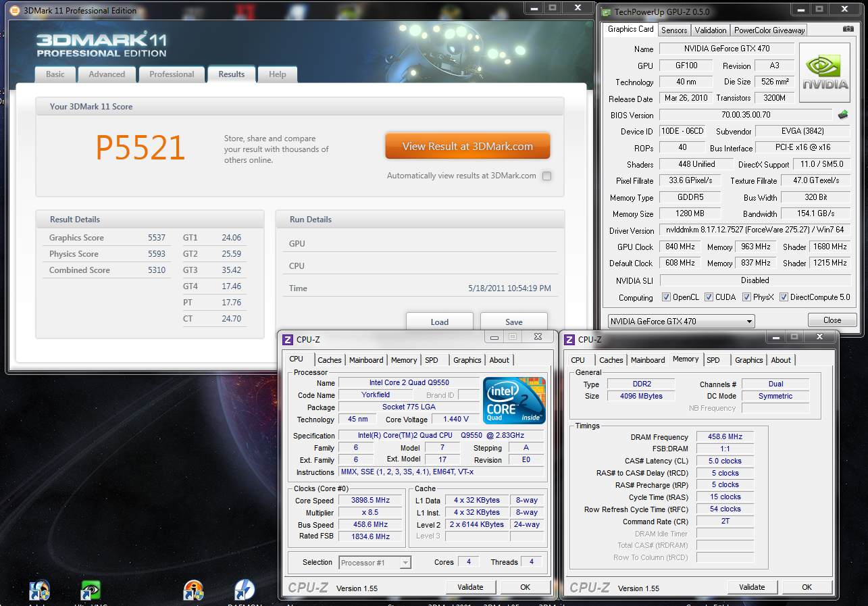Click the GPU-Z title bar icon
This screenshot has height=606, width=868.
pos(605,11)
